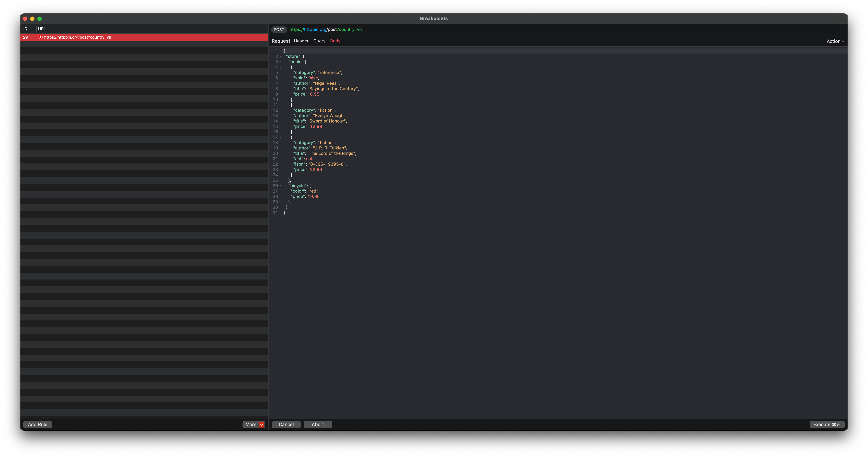Click the ID column header
This screenshot has width=868, height=457.
tap(25, 29)
